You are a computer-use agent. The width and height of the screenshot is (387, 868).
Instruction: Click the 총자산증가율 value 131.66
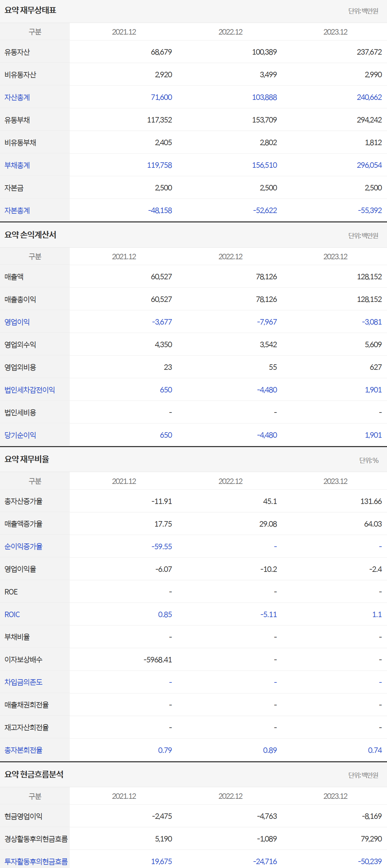371,501
